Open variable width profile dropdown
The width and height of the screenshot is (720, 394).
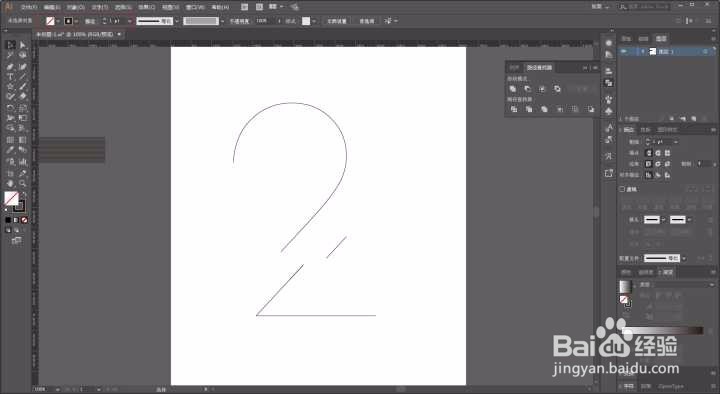(x=177, y=21)
